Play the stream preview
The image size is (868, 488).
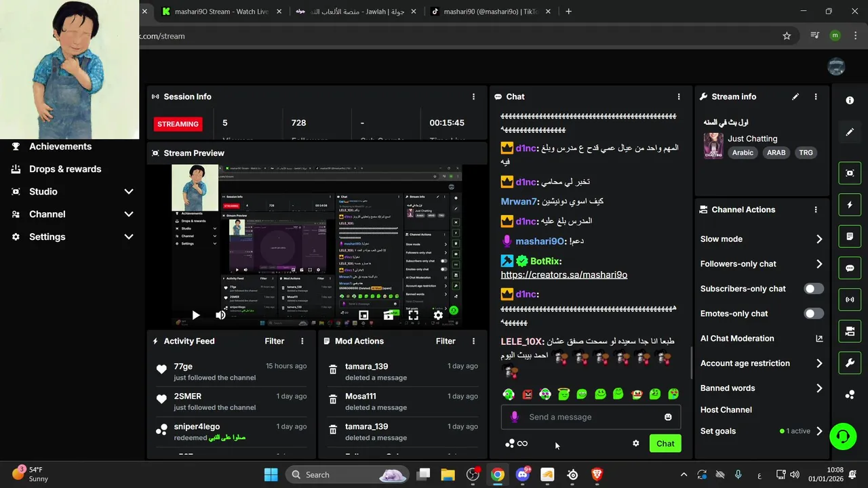coord(195,315)
